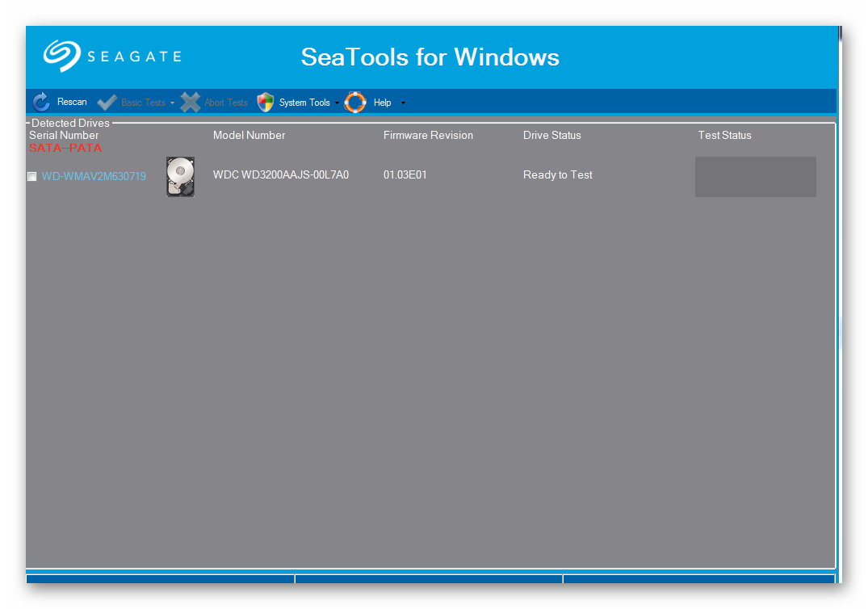
Task: Click the Detected Drives group label
Action: pyautogui.click(x=70, y=123)
